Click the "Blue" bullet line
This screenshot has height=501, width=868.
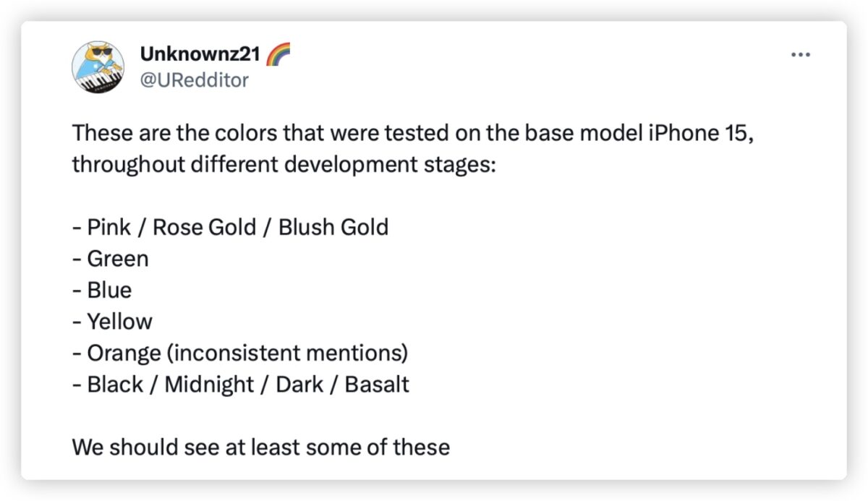point(102,290)
